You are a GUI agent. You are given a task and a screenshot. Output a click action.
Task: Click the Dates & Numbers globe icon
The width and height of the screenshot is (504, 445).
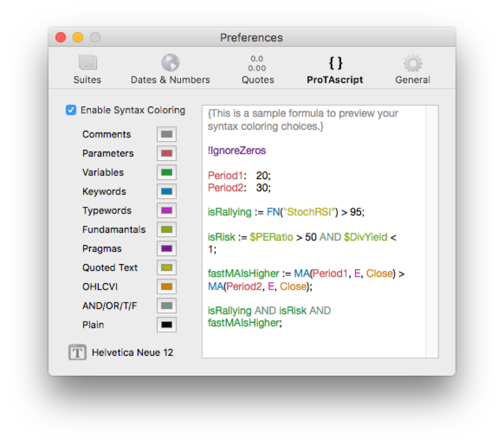[170, 62]
